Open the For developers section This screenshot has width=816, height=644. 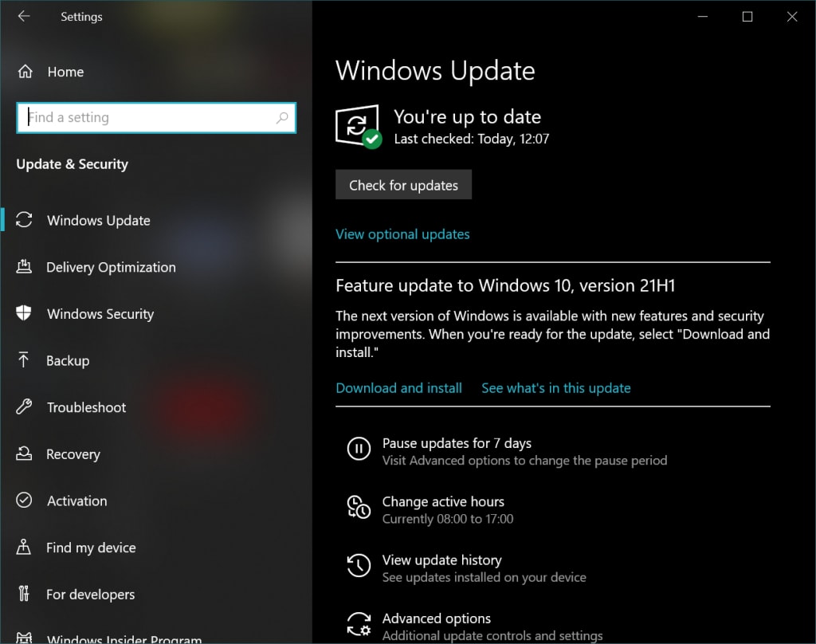click(91, 595)
